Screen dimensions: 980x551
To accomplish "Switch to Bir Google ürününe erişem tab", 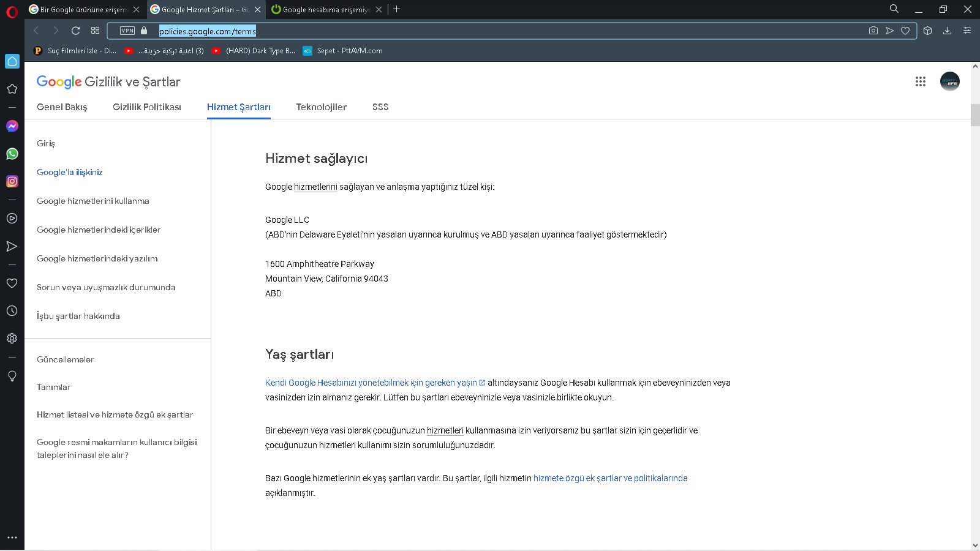I will (x=85, y=10).
